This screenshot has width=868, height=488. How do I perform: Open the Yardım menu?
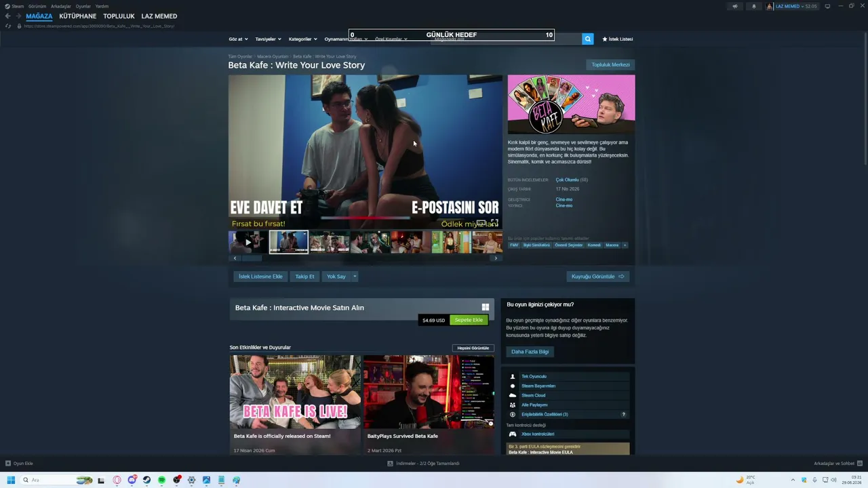pos(102,6)
